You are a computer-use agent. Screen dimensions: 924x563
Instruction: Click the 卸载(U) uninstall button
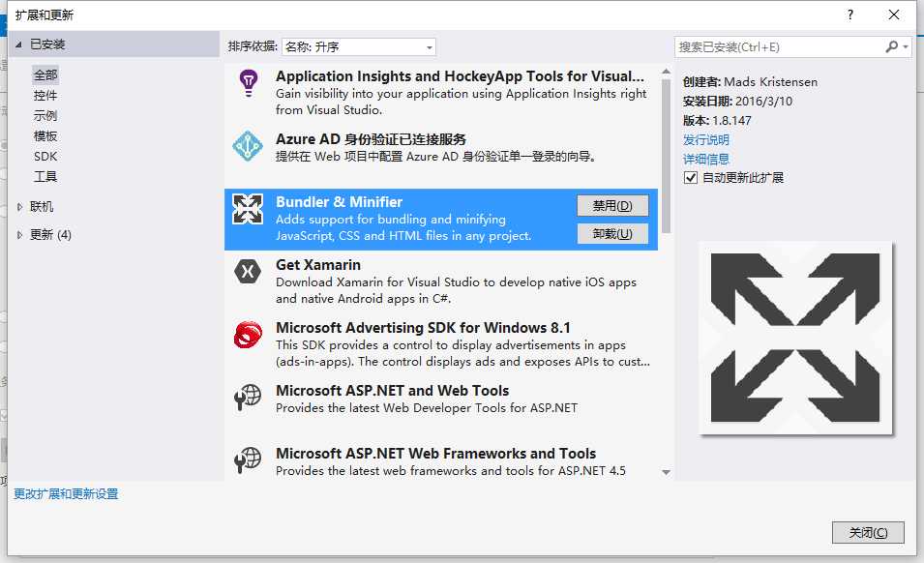612,234
